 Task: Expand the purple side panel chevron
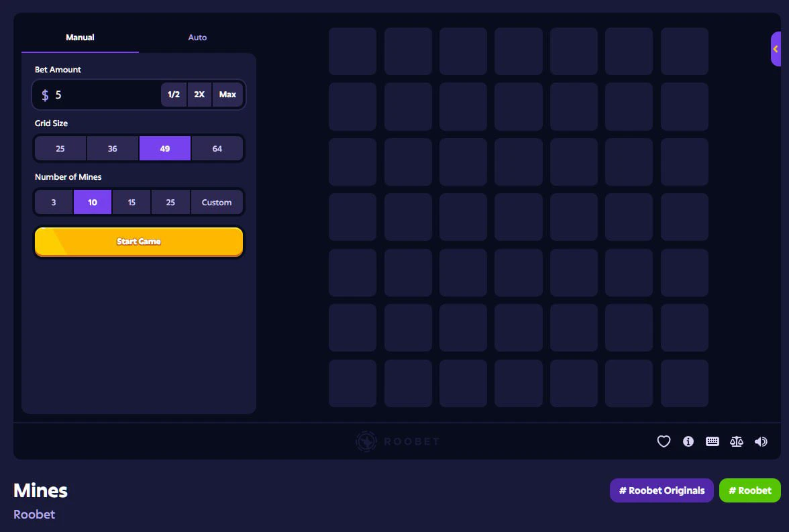click(776, 49)
